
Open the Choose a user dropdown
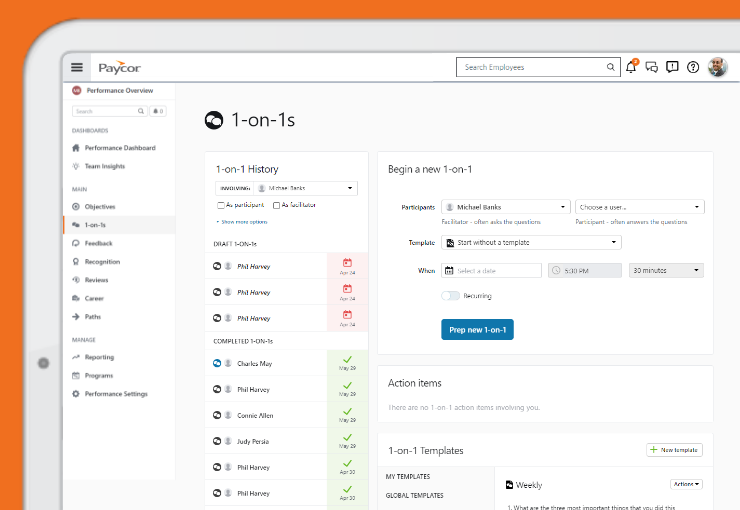pyautogui.click(x=639, y=207)
